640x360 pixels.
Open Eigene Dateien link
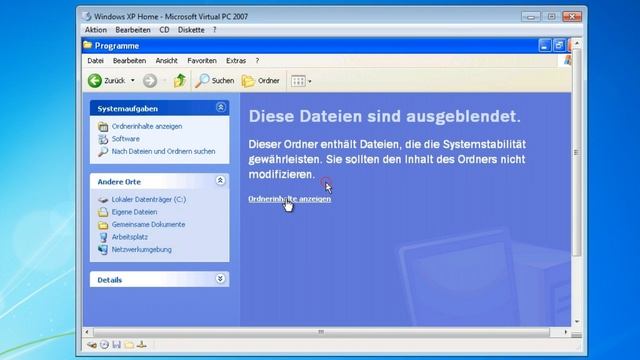pos(134,212)
